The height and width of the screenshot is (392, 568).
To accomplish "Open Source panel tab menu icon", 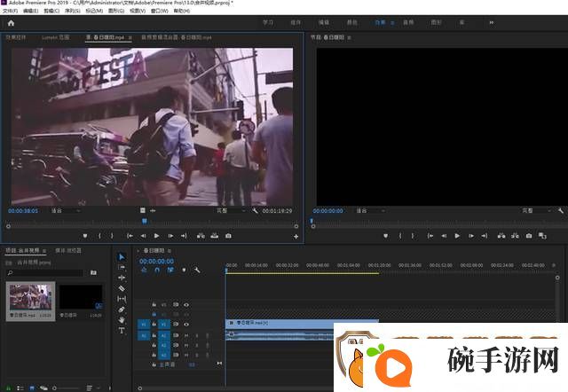I will tap(130, 37).
